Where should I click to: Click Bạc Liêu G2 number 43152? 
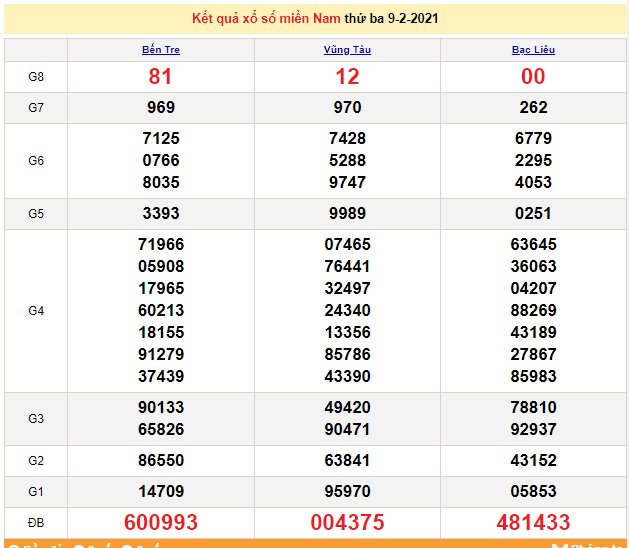(x=533, y=461)
